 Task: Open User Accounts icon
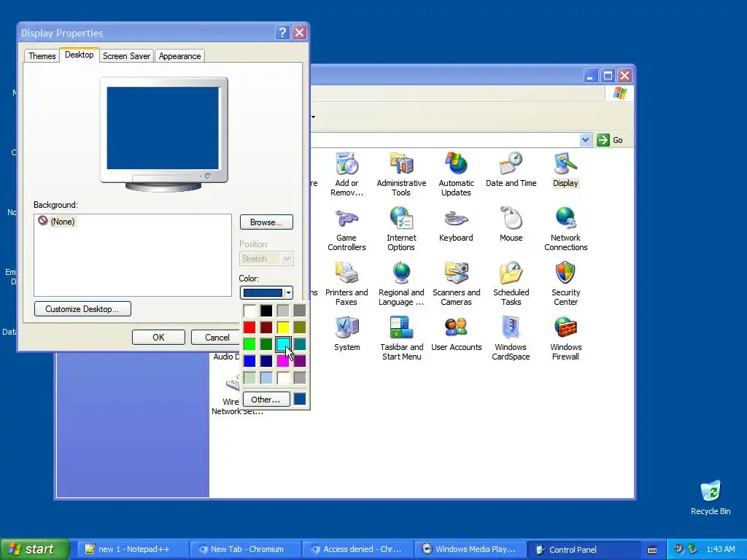pyautogui.click(x=456, y=334)
